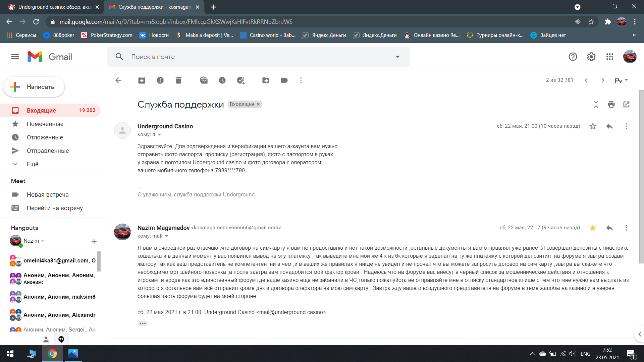
Task: Switch to Underground casino browser tab
Action: (x=54, y=7)
